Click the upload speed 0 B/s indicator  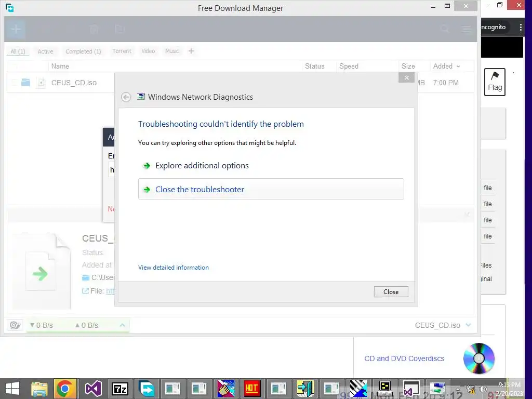point(87,325)
